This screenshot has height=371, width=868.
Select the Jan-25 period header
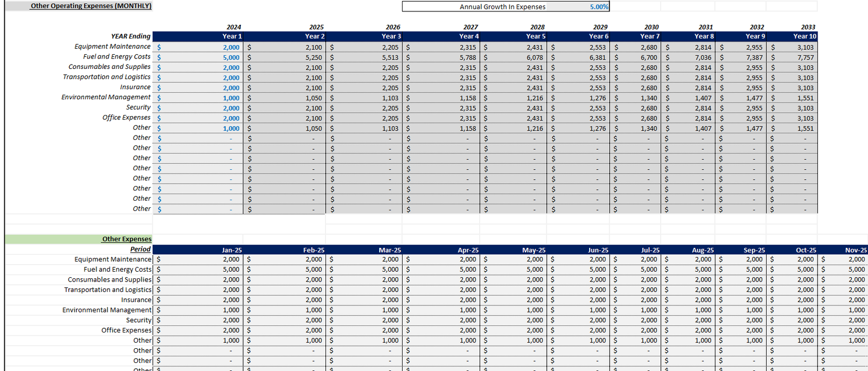232,250
